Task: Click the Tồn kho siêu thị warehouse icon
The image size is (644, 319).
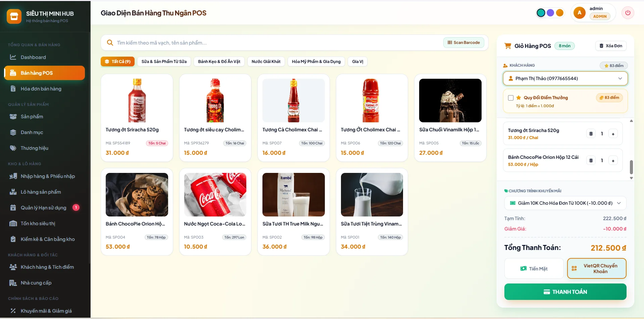Action: tap(13, 224)
